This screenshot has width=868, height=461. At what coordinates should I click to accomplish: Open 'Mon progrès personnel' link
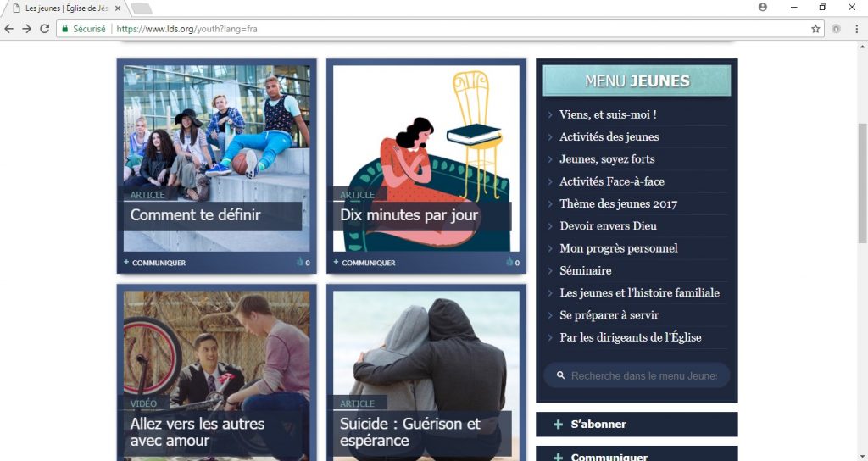coord(618,248)
